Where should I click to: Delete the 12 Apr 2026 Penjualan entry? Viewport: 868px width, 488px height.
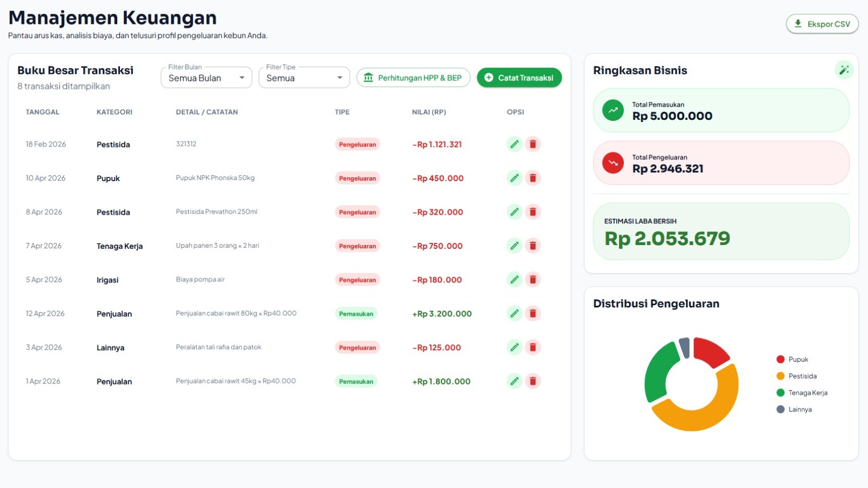(533, 313)
